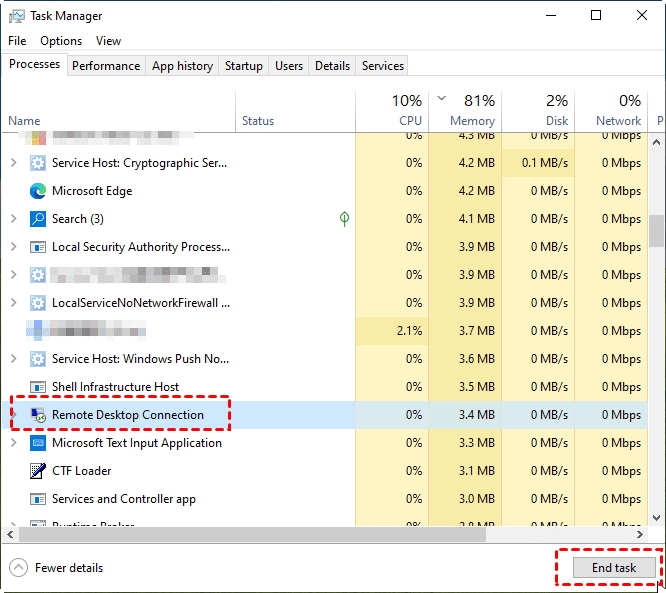Expand Service Host: Windows Push Notifications row
Image resolution: width=666 pixels, height=593 pixels.
click(14, 359)
